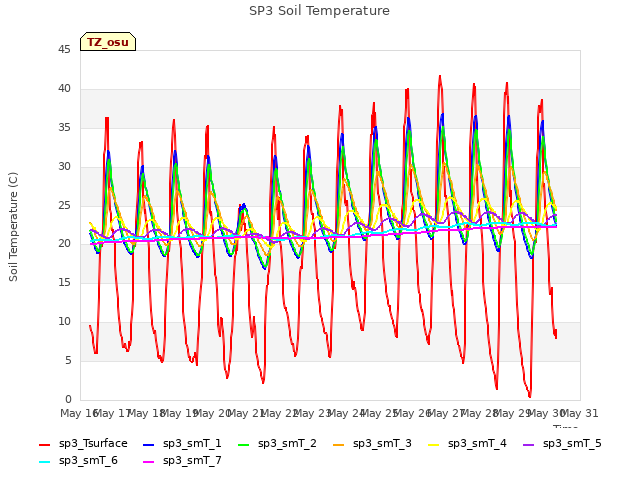Toggle the sp3_smT_3 legend entry

point(372,444)
